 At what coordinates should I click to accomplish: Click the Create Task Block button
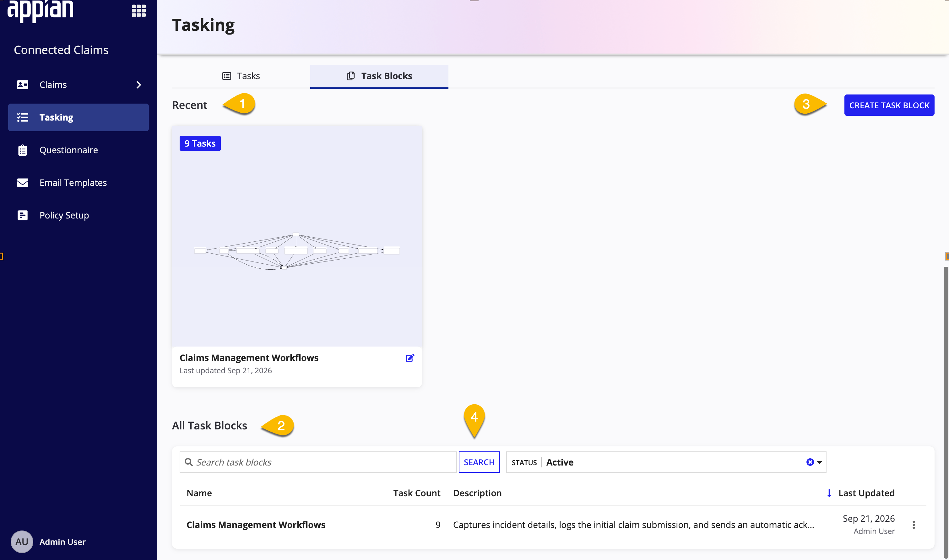(889, 105)
